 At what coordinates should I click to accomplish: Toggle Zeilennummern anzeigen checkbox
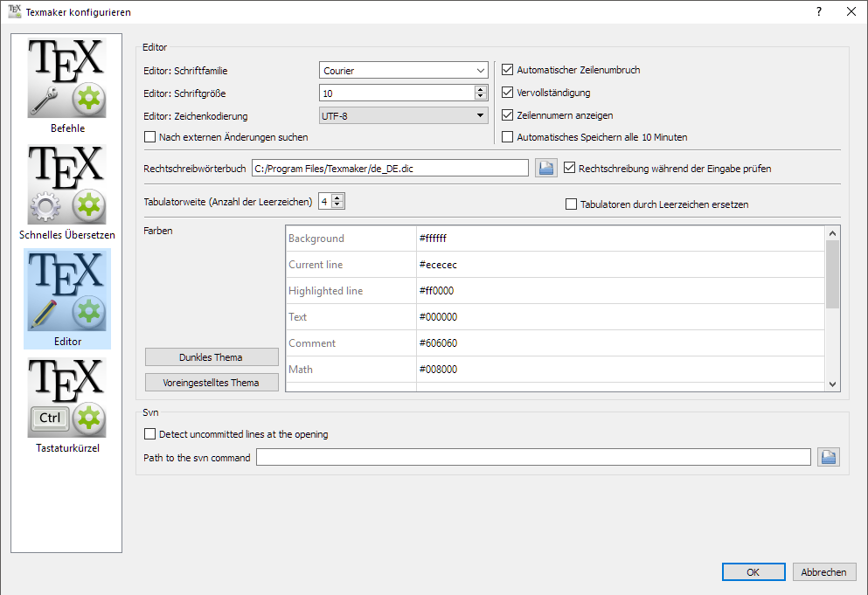click(x=508, y=115)
